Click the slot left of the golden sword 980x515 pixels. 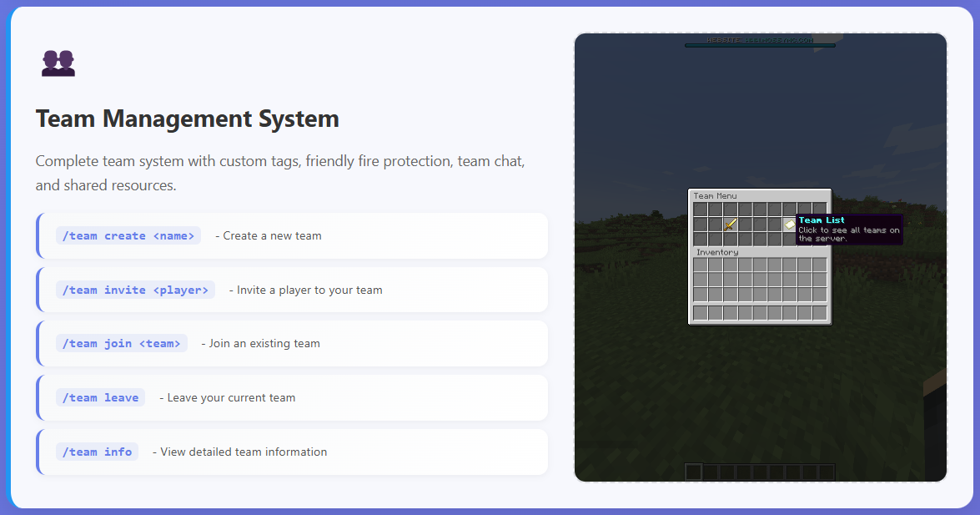[x=714, y=224]
